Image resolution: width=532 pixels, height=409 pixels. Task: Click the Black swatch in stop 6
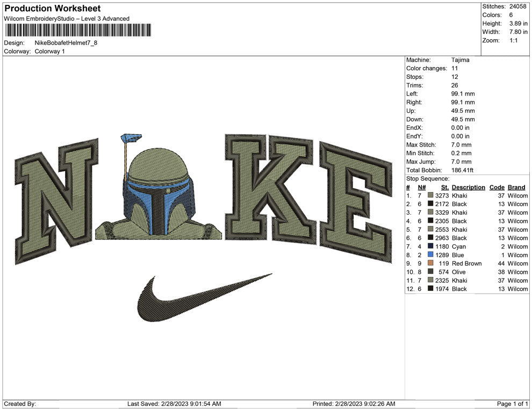click(430, 238)
